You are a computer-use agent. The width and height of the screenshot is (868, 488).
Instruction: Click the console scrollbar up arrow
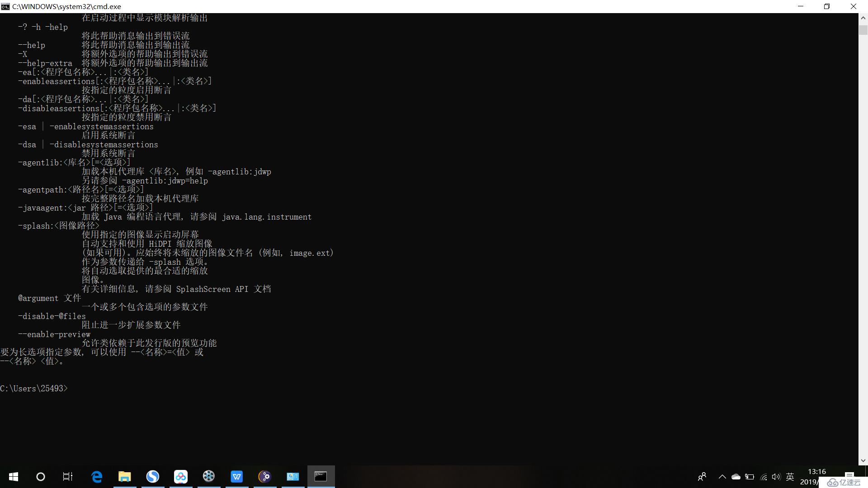(863, 18)
